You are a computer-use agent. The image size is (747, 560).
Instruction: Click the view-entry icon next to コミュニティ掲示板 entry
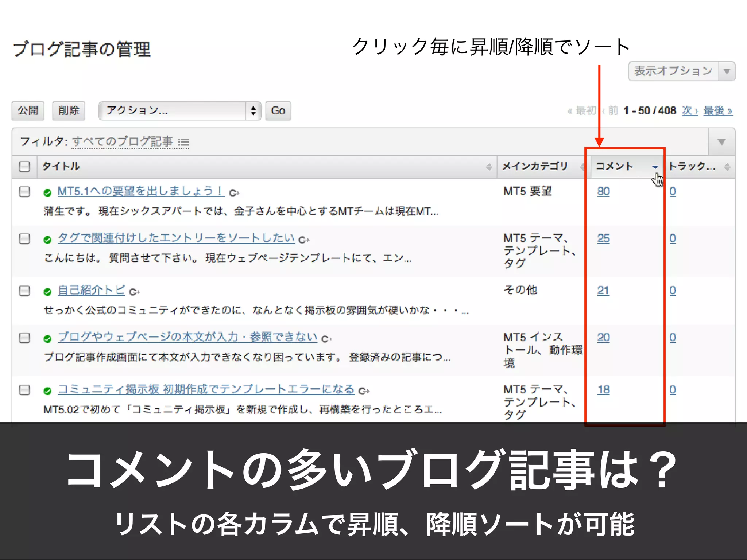coord(364,391)
